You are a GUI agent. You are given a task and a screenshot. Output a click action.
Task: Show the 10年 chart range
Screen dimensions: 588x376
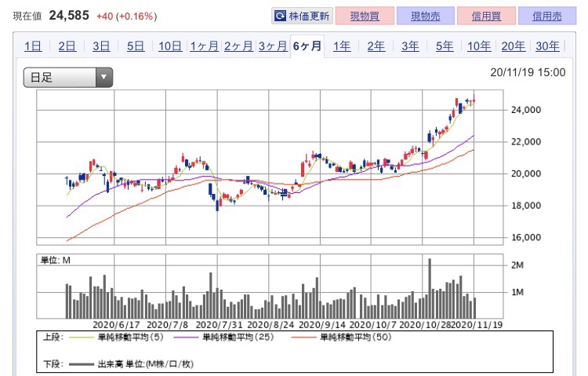pos(479,46)
